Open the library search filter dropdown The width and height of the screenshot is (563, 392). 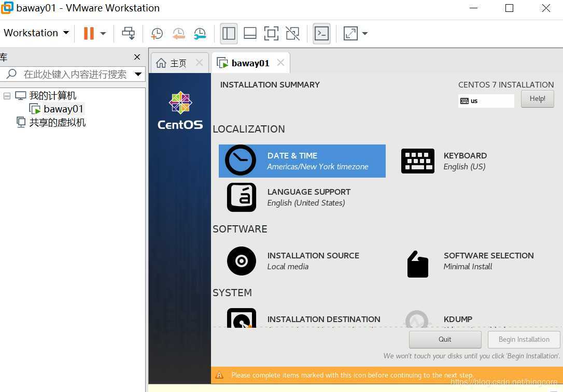[x=138, y=74]
